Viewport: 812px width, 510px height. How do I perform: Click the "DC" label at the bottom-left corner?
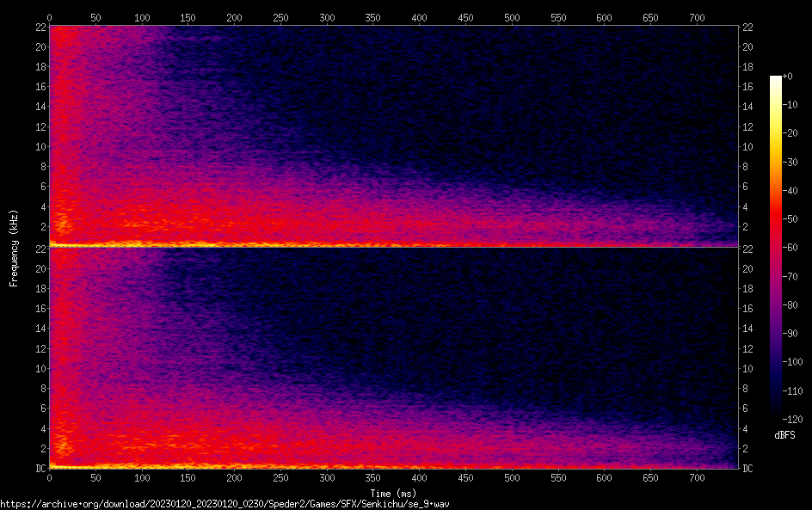tap(40, 469)
